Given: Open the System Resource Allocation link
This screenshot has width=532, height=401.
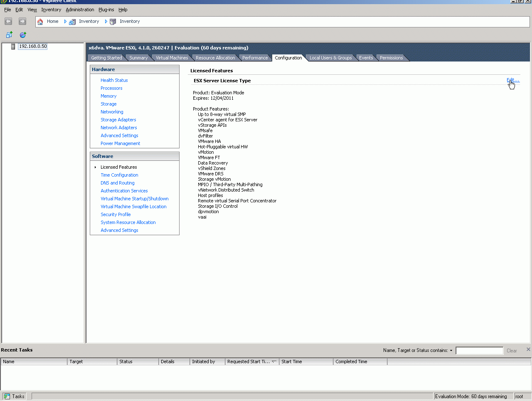Looking at the screenshot, I should 128,222.
